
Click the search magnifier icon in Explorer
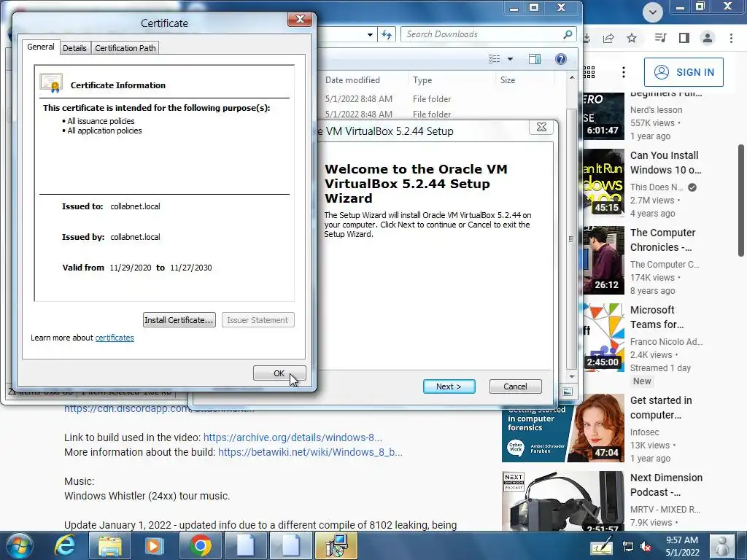(x=568, y=34)
